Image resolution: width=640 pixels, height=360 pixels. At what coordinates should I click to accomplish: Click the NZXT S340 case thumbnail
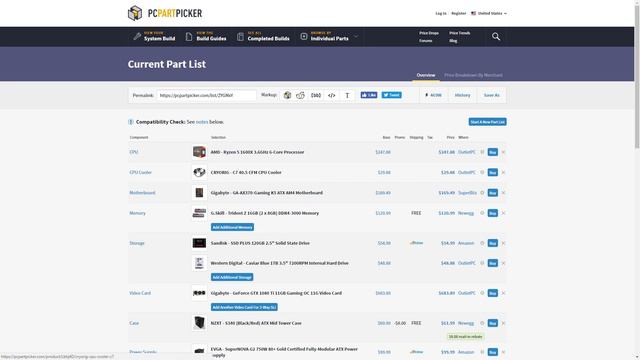[x=199, y=323]
